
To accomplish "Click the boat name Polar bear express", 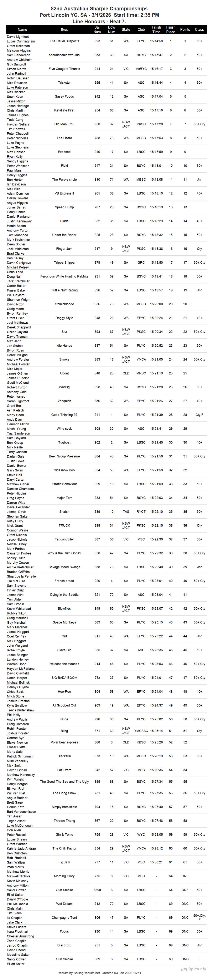I will (64, 742).
